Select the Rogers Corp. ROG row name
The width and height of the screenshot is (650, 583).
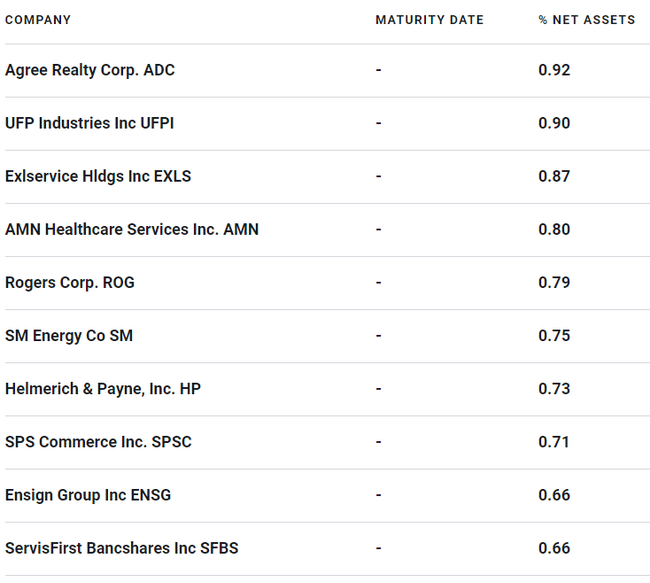(70, 282)
